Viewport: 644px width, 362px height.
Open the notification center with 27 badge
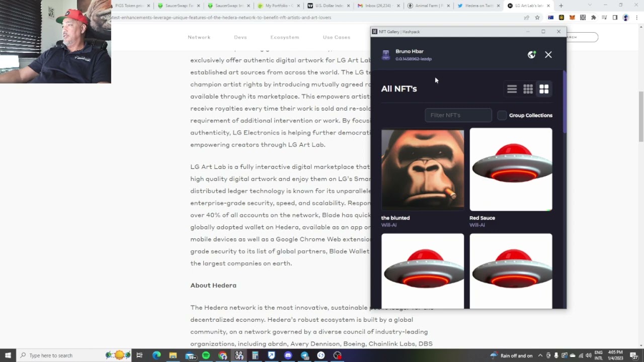tap(635, 355)
